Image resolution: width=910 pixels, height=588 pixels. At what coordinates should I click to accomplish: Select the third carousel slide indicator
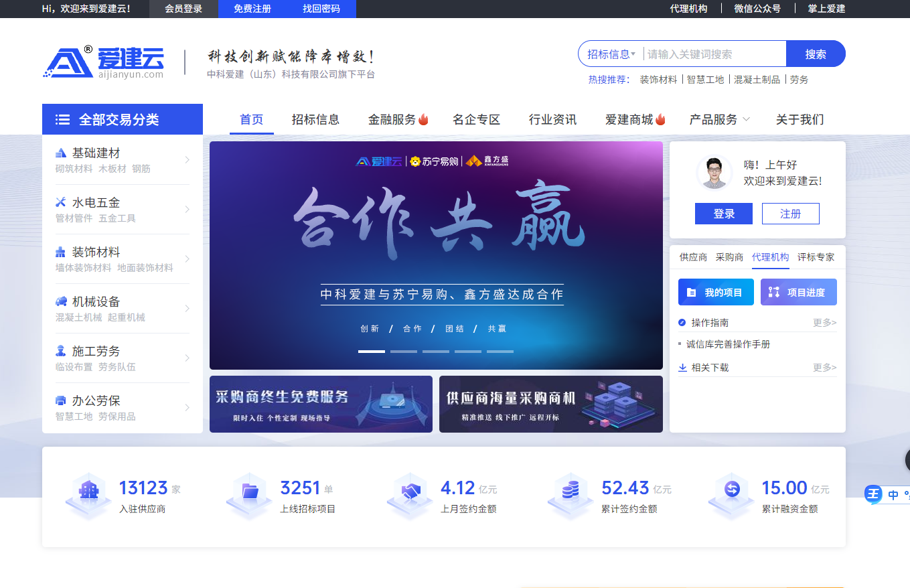pyautogui.click(x=436, y=351)
